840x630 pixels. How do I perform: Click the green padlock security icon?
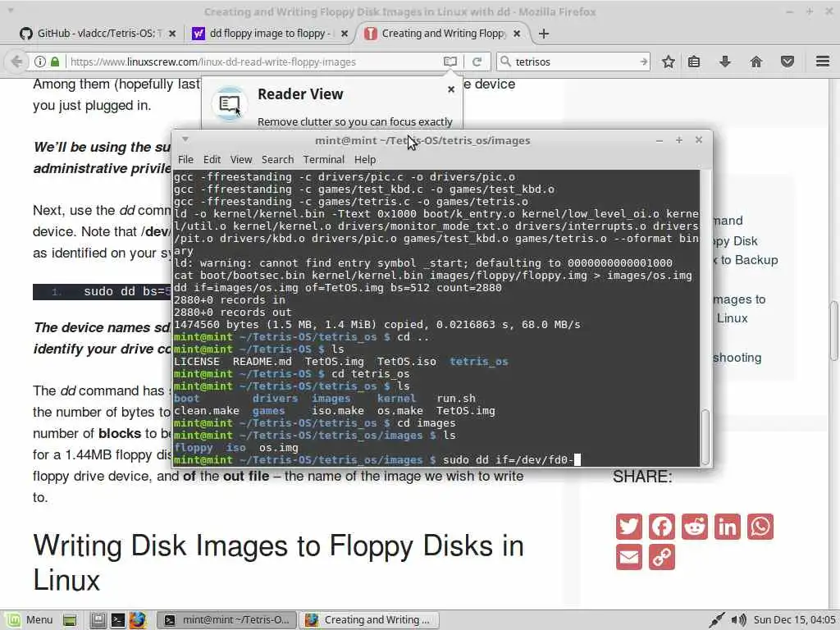tap(55, 62)
